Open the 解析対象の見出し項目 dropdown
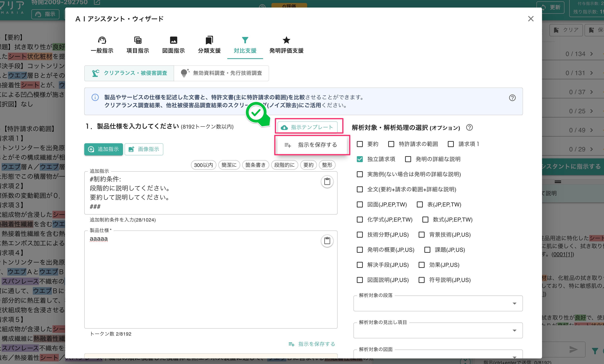 point(438,330)
